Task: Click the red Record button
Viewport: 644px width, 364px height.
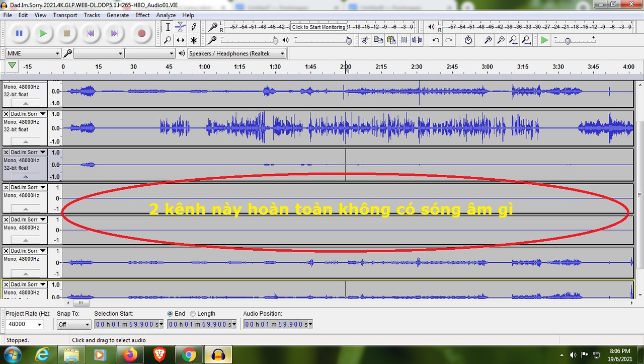Action: (141, 33)
